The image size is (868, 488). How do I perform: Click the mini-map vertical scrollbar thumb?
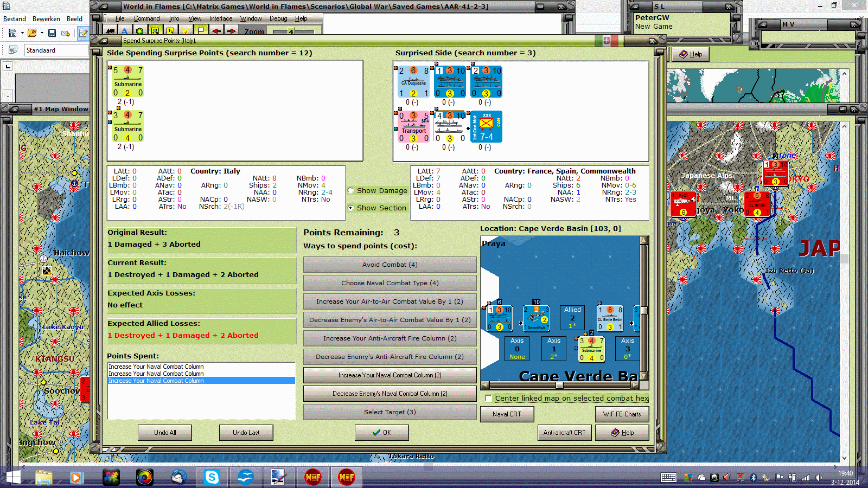644,311
